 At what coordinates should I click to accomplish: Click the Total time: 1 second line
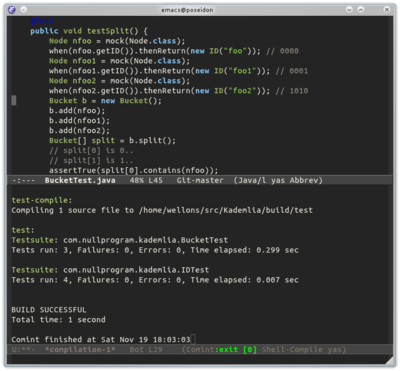58,320
